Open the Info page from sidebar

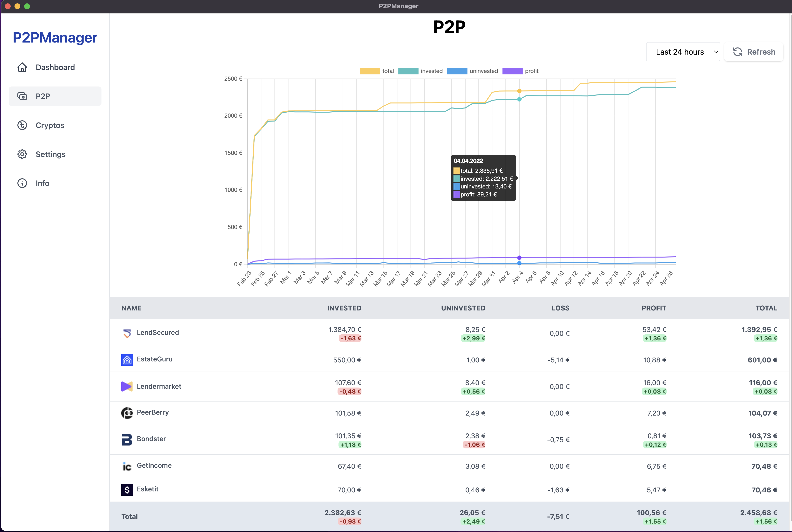pos(43,183)
